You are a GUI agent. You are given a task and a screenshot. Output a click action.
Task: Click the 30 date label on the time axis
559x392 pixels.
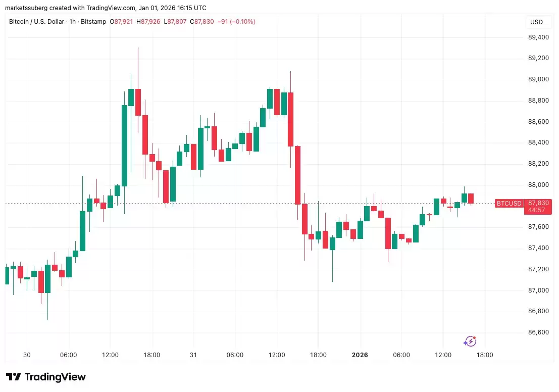tap(27, 355)
